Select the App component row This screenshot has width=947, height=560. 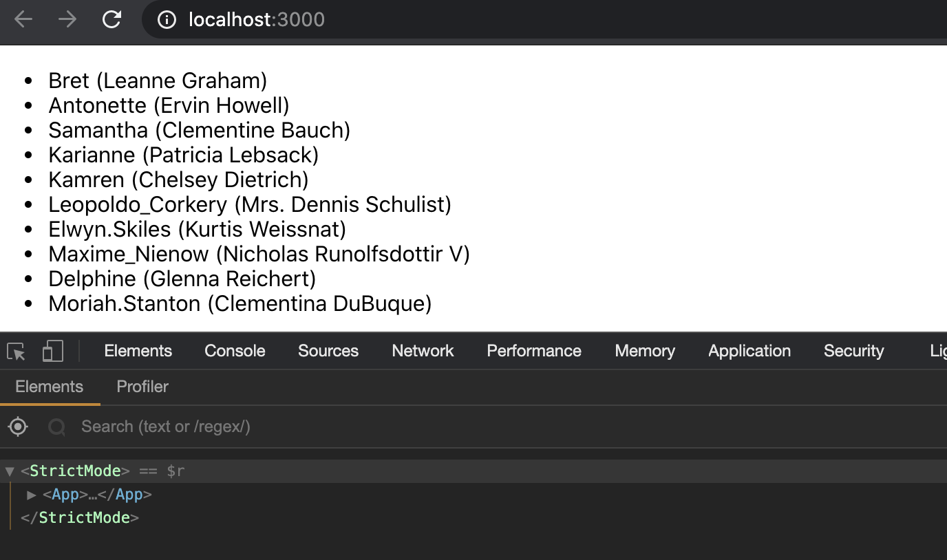(473, 495)
